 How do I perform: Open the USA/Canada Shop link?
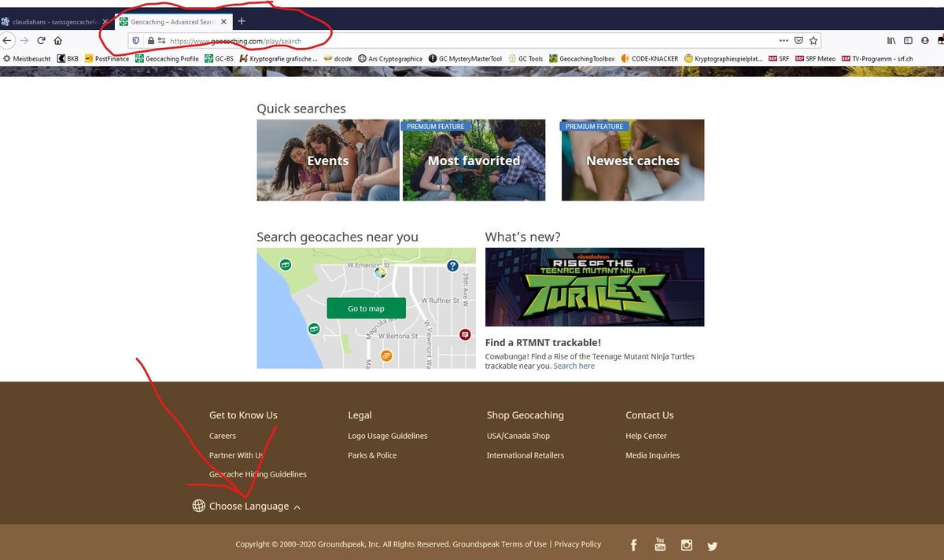tap(518, 436)
